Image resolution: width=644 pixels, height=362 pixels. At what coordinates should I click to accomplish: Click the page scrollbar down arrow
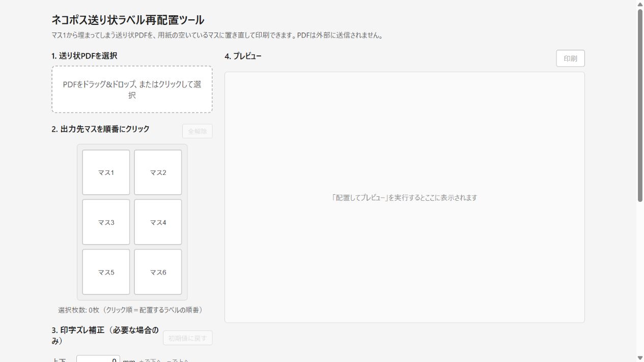point(640,358)
